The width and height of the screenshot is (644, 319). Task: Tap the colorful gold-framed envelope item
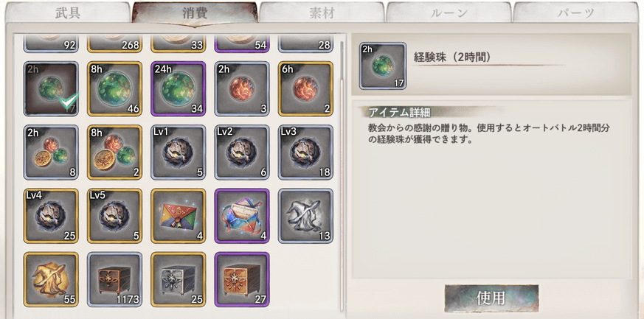(x=179, y=216)
